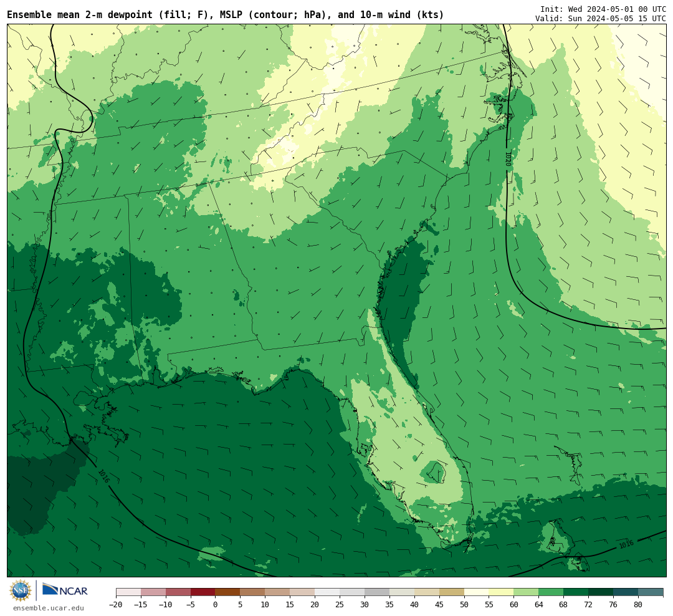Pick the very dark green swatch between 72 and 76
The width and height of the screenshot is (673, 616).
(601, 592)
